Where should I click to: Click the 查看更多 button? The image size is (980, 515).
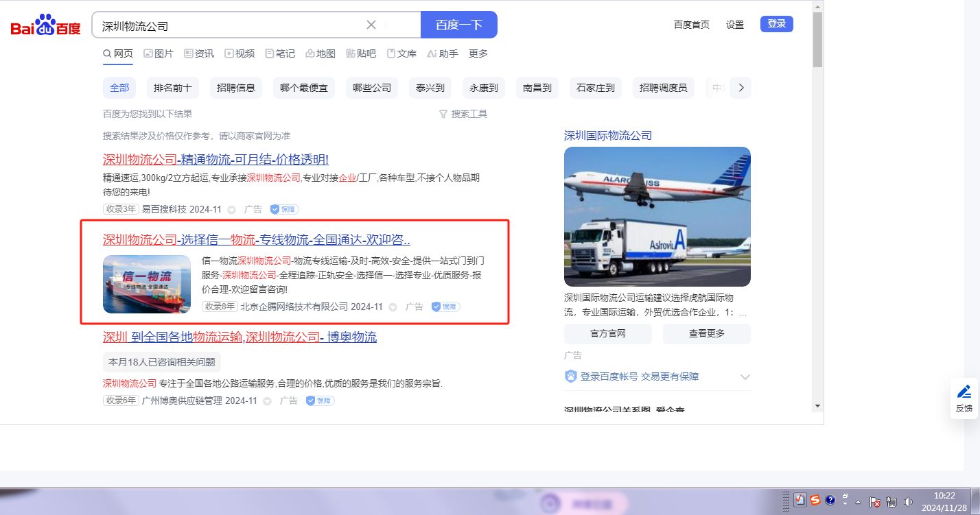click(x=707, y=334)
